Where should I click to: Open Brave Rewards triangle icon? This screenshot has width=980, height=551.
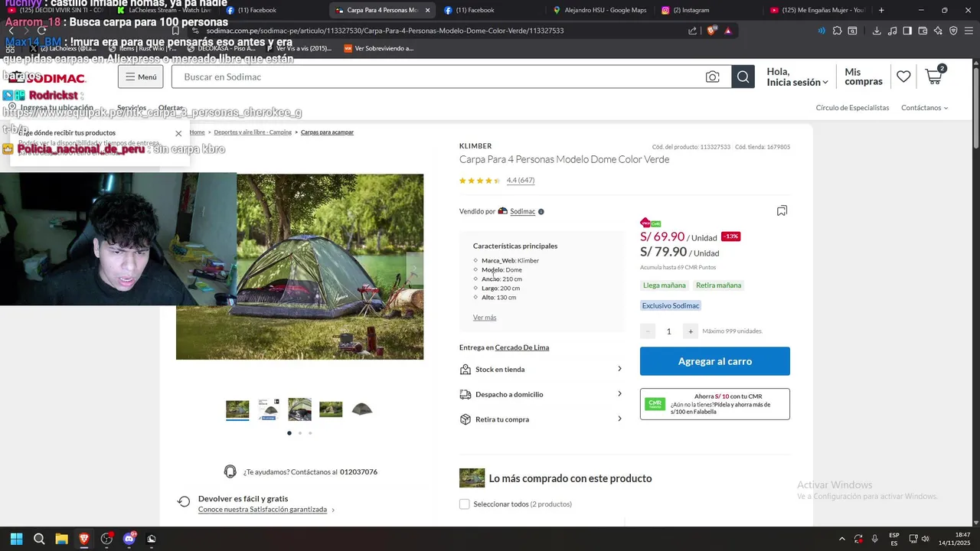coord(727,31)
